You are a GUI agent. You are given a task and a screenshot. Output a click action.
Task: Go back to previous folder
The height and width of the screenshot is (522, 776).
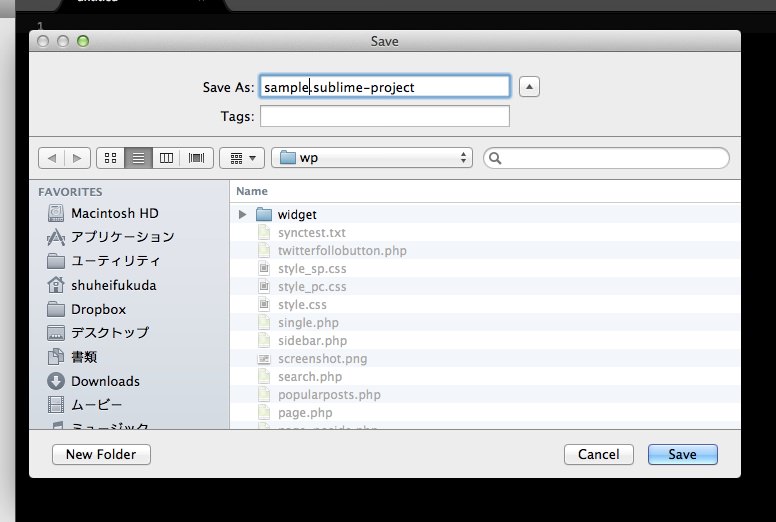pyautogui.click(x=51, y=158)
